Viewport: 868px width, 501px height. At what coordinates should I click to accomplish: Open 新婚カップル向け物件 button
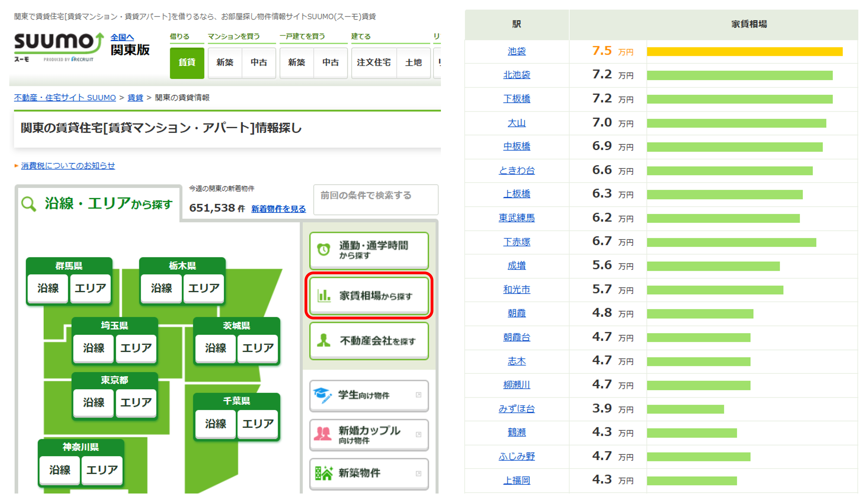(x=369, y=435)
